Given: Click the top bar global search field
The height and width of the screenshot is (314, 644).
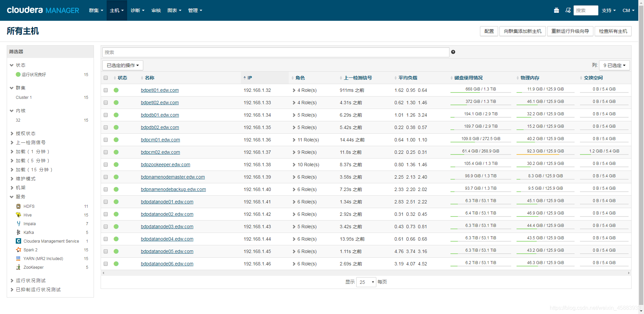Looking at the screenshot, I should pos(586,10).
